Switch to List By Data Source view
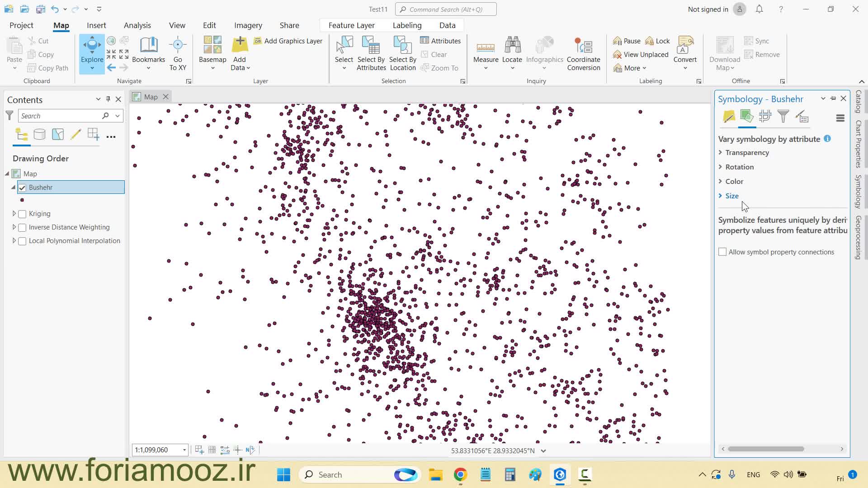868x488 pixels. [x=39, y=134]
